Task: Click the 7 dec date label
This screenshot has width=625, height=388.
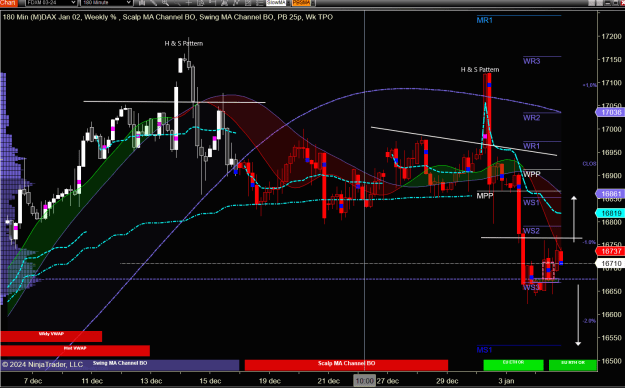Action: point(33,381)
